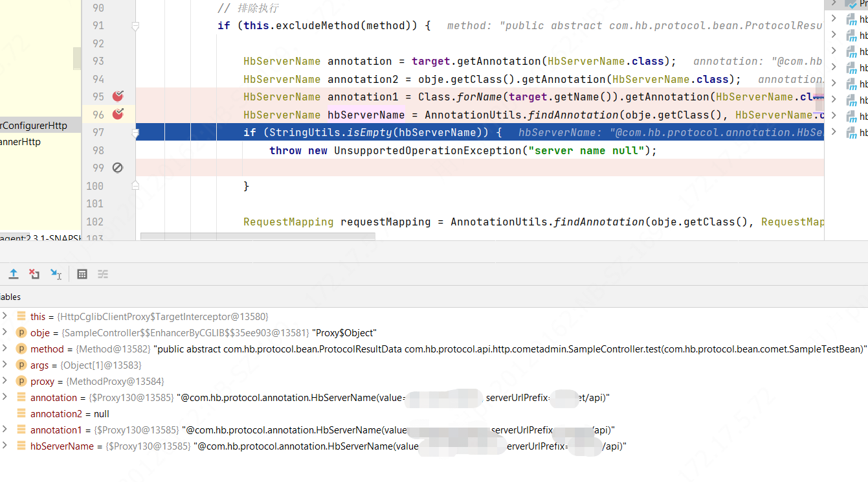Click the variable icon beside 'annotation2'
This screenshot has width=868, height=482.
[21, 413]
